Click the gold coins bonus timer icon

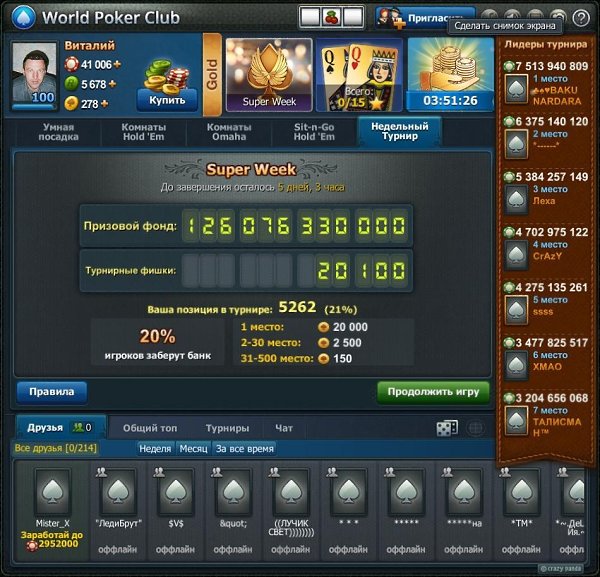[449, 75]
